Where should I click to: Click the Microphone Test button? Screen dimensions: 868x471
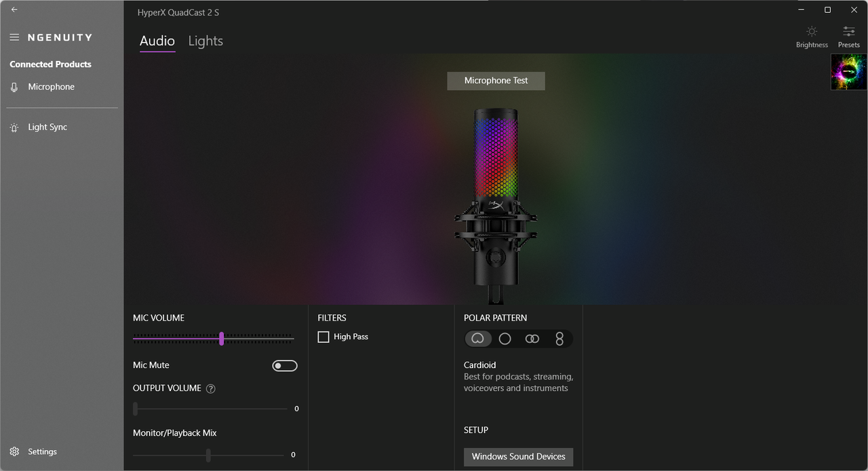pyautogui.click(x=496, y=81)
